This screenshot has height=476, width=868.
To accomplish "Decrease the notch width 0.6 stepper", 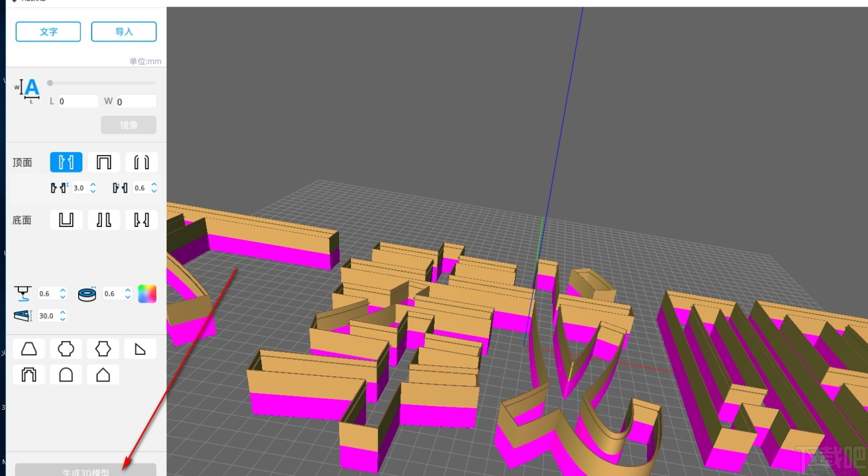I will [154, 191].
